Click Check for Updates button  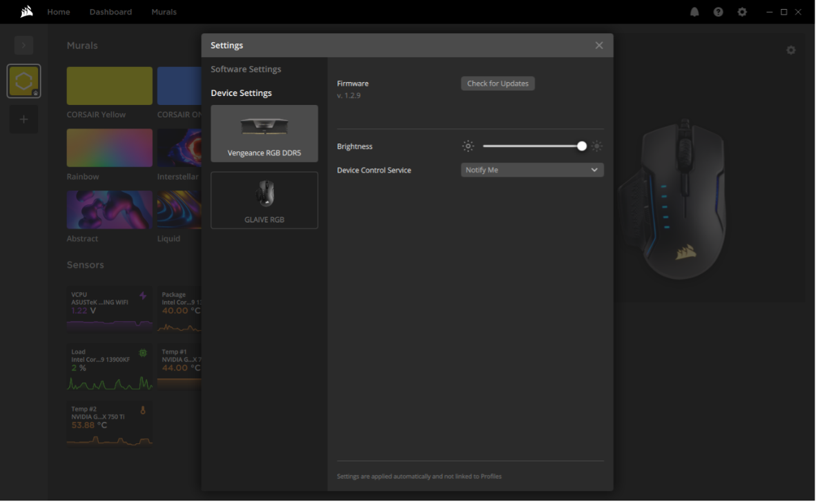(x=499, y=84)
